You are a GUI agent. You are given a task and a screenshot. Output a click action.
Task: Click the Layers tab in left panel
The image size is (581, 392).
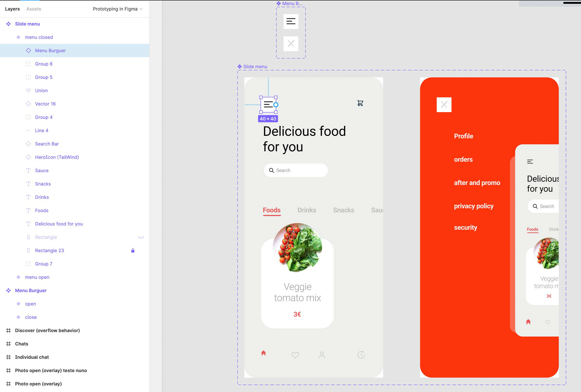point(12,8)
